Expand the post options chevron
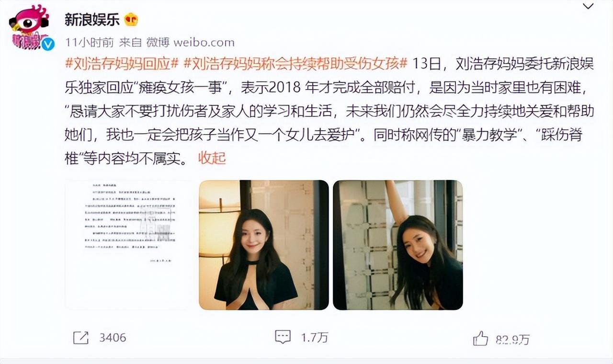The width and height of the screenshot is (613, 364). tap(588, 7)
